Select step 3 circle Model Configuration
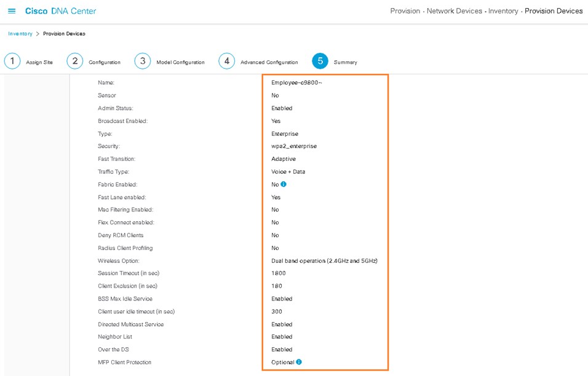Viewport: 588px width, 376px height. 143,61
